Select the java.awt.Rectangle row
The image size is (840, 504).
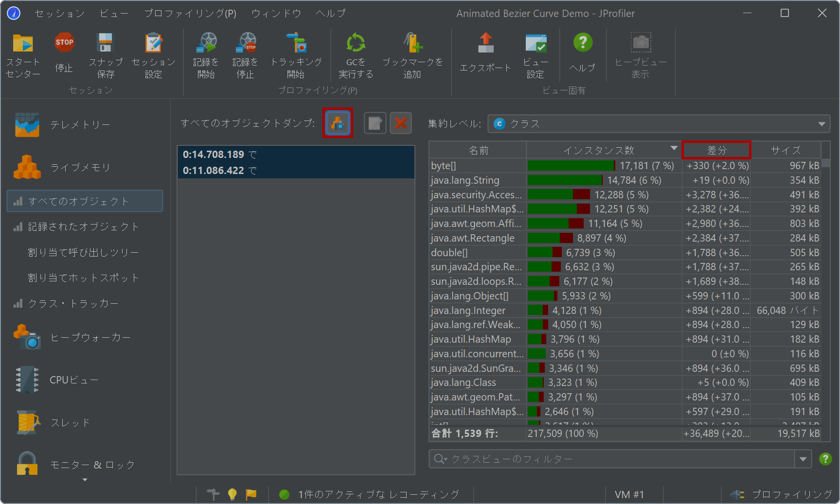click(625, 238)
